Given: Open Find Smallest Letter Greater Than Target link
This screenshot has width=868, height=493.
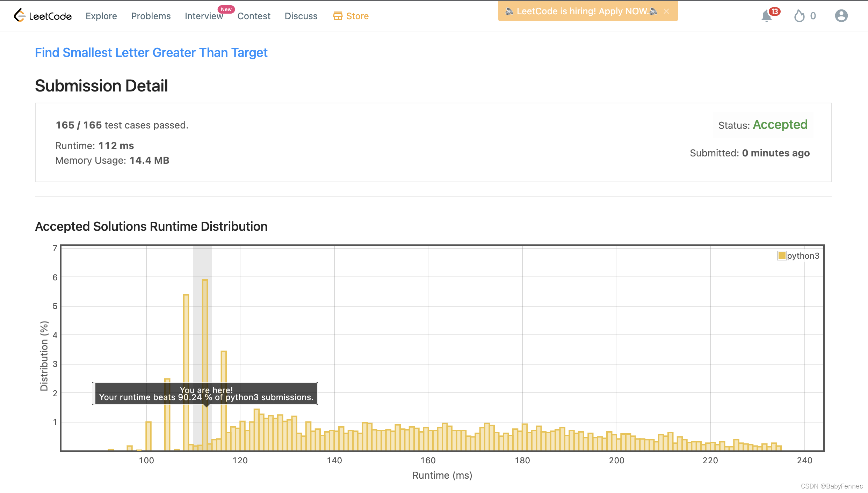Looking at the screenshot, I should (151, 52).
